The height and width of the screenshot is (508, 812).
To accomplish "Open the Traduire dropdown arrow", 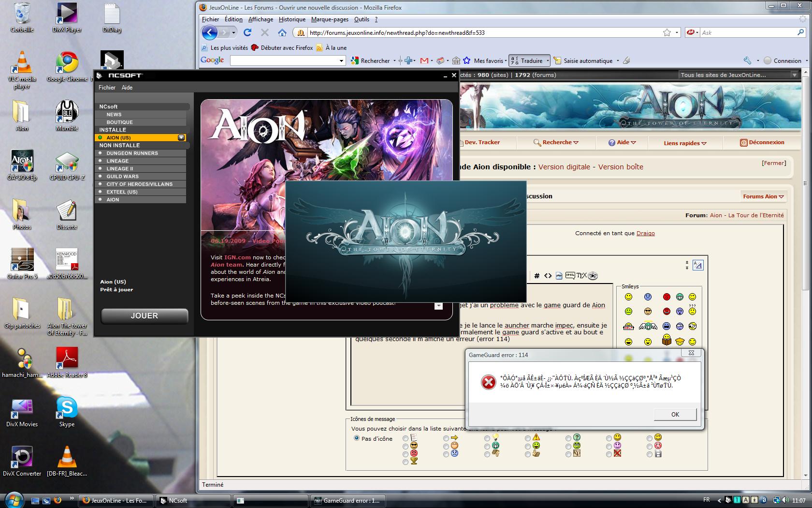I will click(x=548, y=60).
